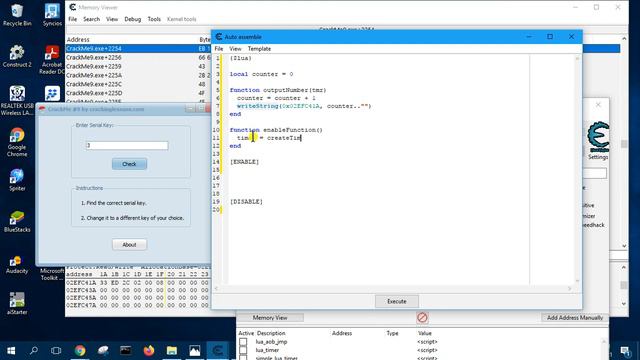Open the Debug menu in Memory Viewer
The image size is (640, 360).
point(133,19)
